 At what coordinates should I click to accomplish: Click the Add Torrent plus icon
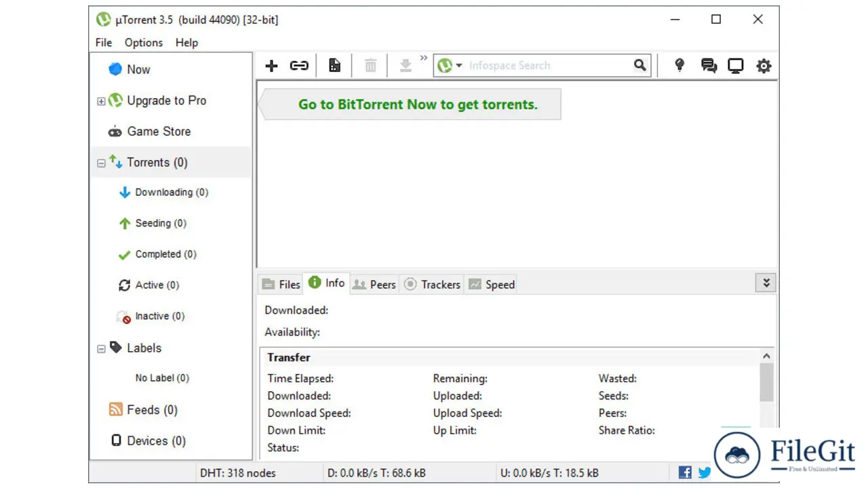click(x=271, y=66)
